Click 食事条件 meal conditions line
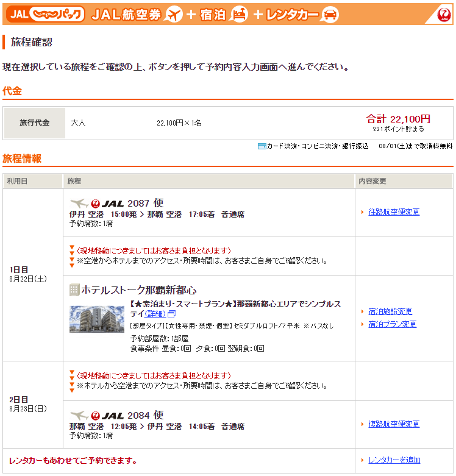 (x=198, y=348)
